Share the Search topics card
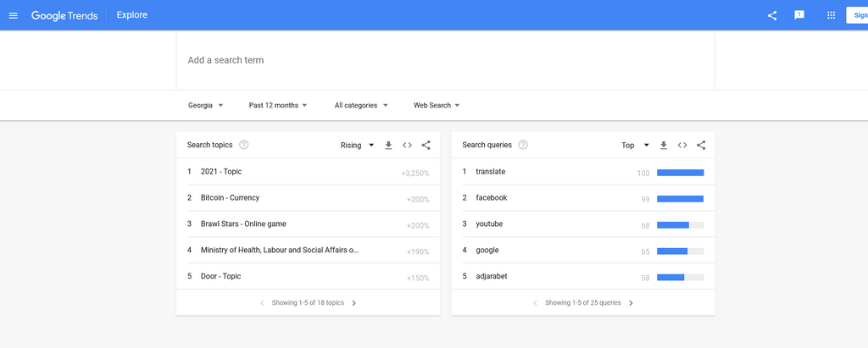This screenshot has width=868, height=348. pyautogui.click(x=426, y=146)
